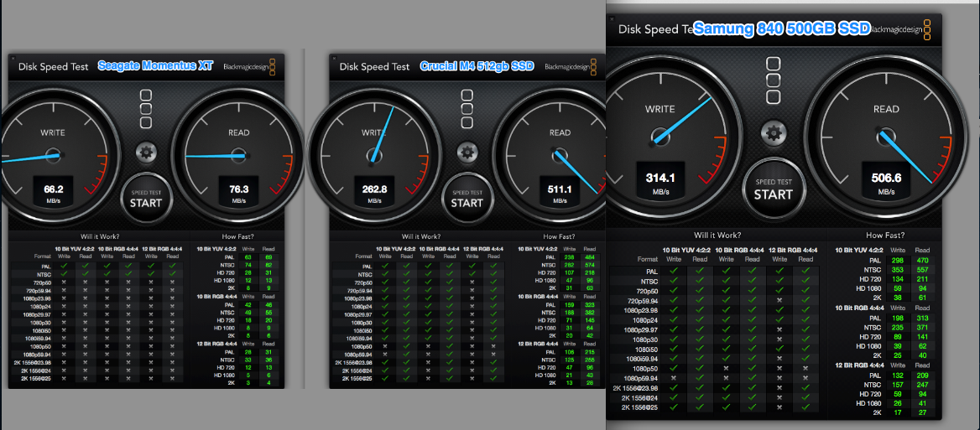Viewport: 980px width, 430px height.
Task: Click read value 574 in Crucial How Fast
Action: point(592,265)
